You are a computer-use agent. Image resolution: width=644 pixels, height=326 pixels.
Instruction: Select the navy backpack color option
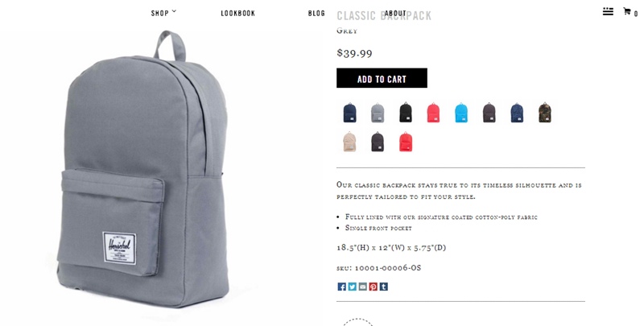point(349,113)
